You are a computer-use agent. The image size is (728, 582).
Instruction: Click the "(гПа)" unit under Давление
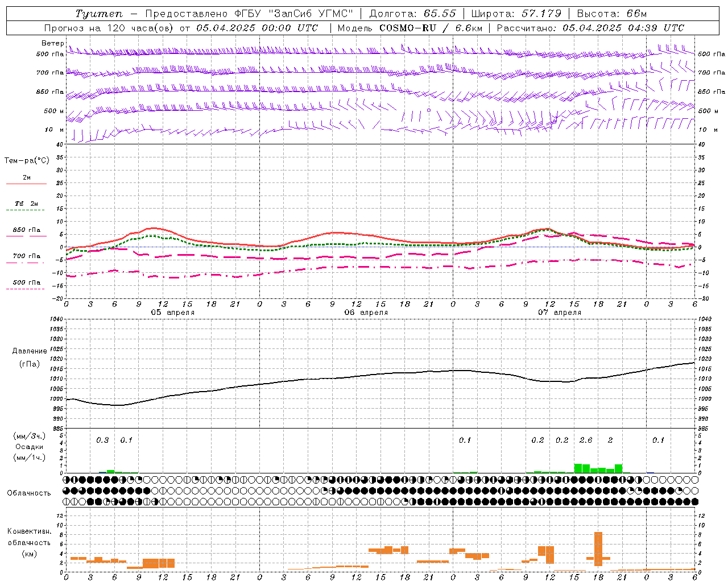click(30, 364)
